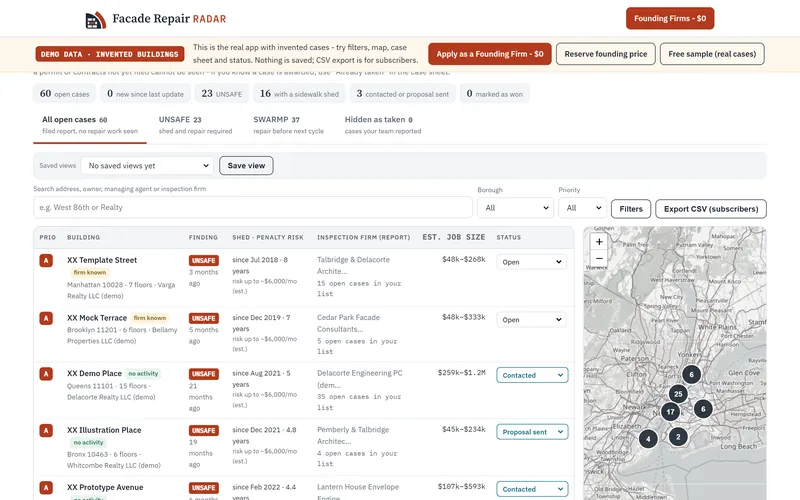
Task: Switch to All open cases tab
Action: (90, 125)
